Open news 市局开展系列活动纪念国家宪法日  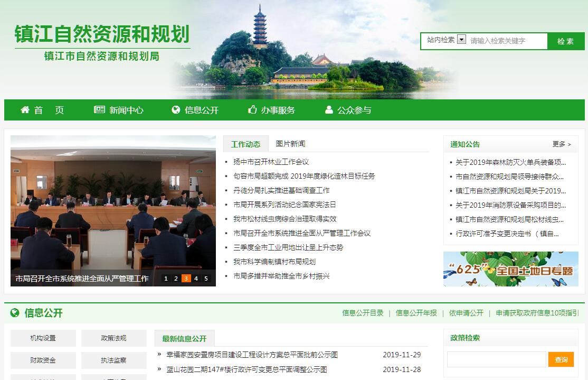click(284, 205)
